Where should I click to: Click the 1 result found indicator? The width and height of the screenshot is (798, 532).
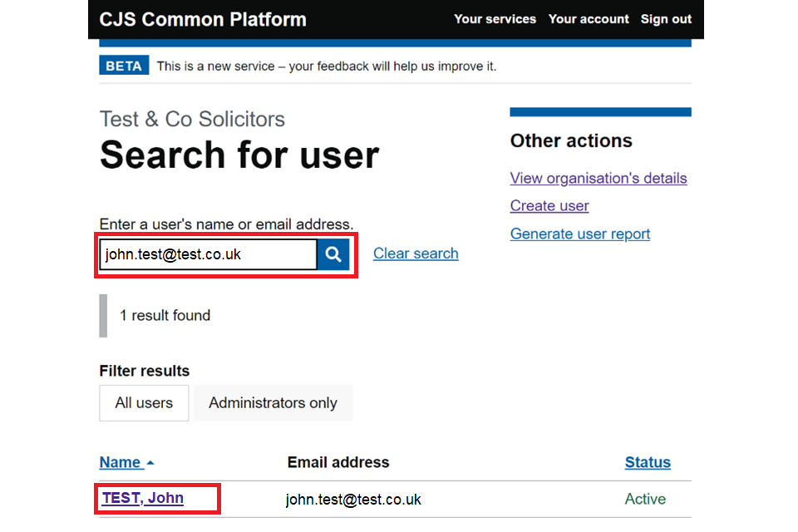click(165, 315)
